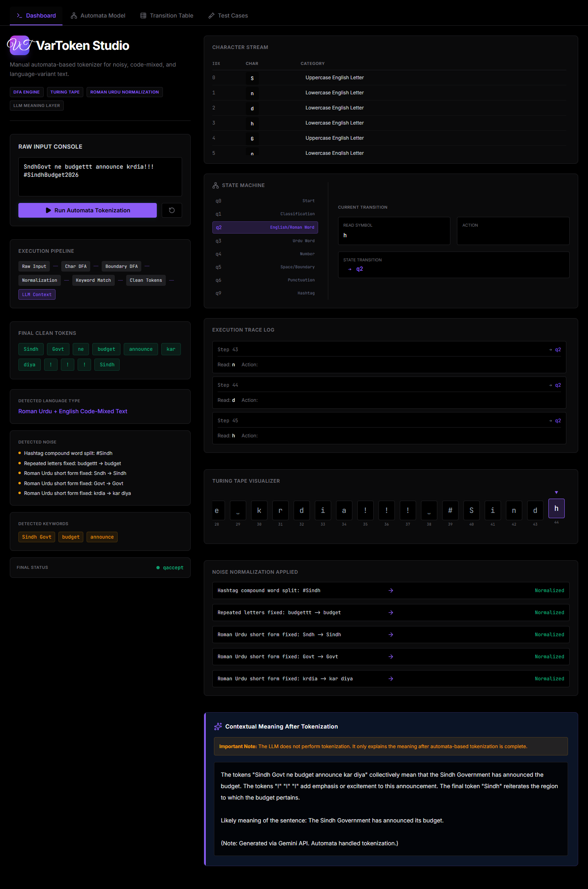Viewport: 588px width, 889px height.
Task: Click the ROMAN URDU NORMALIZATION tag badge
Action: click(x=125, y=92)
